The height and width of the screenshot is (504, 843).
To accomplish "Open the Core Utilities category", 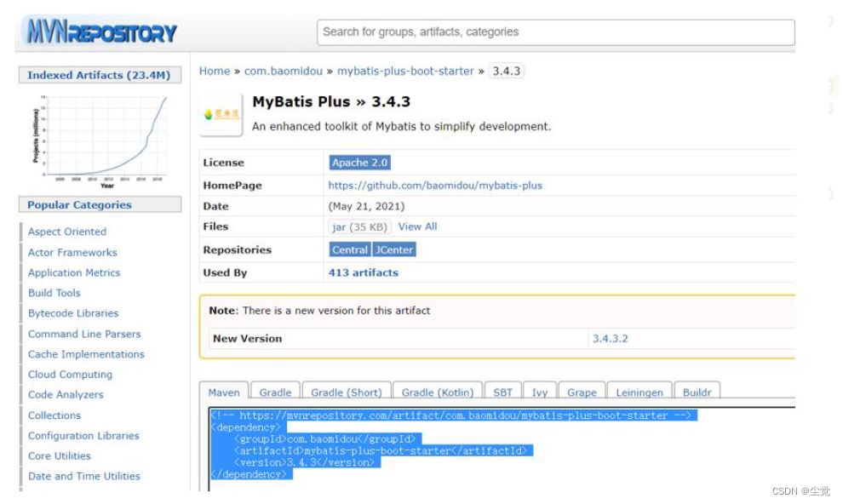I will point(60,455).
